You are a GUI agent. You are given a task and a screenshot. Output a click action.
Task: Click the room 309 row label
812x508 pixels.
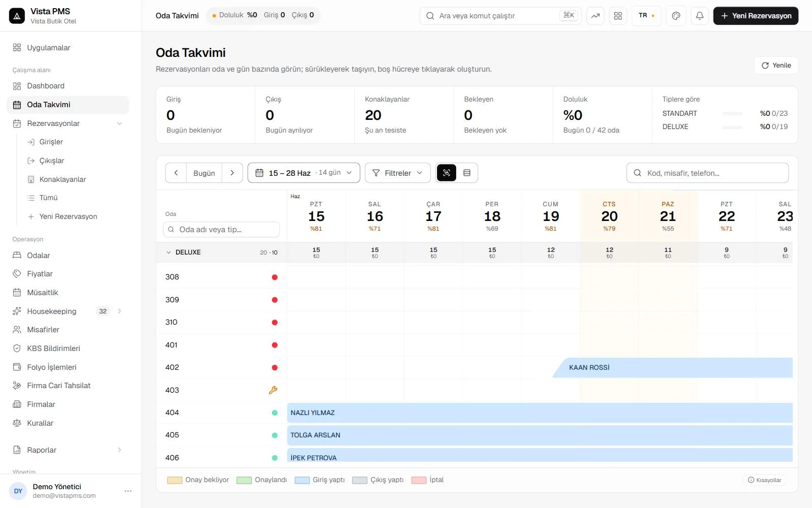[x=172, y=300]
